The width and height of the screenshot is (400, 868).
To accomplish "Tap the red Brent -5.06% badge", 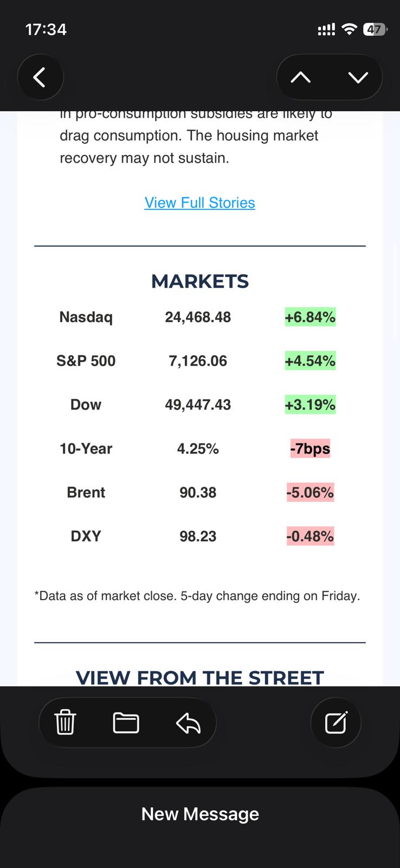I will click(310, 493).
